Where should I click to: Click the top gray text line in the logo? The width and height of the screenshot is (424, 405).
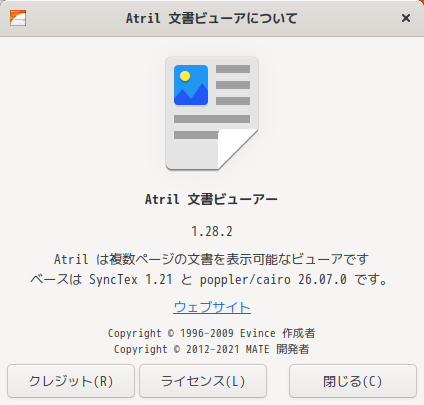pos(233,69)
